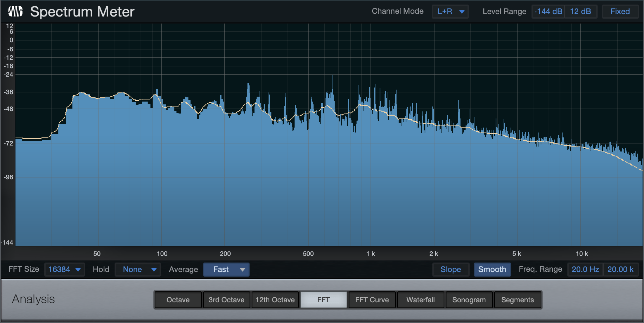
Task: Select the 12th Octave analysis mode
Action: (x=275, y=300)
